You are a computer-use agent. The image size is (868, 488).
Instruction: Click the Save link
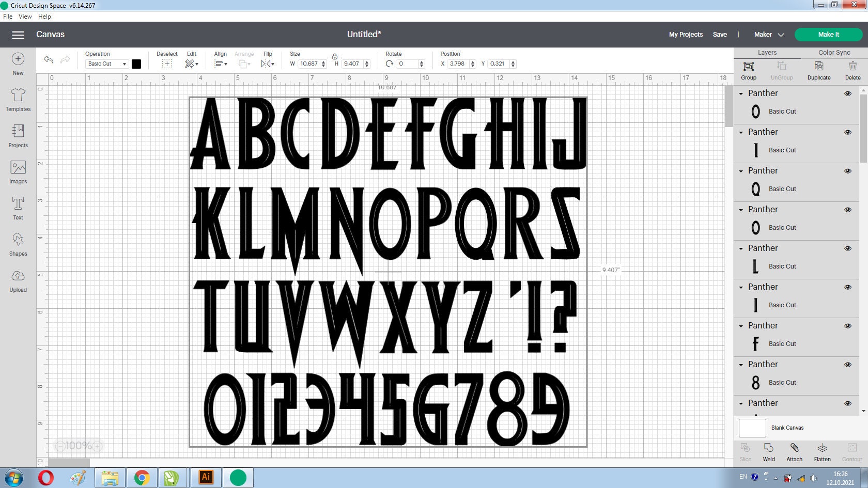click(720, 34)
